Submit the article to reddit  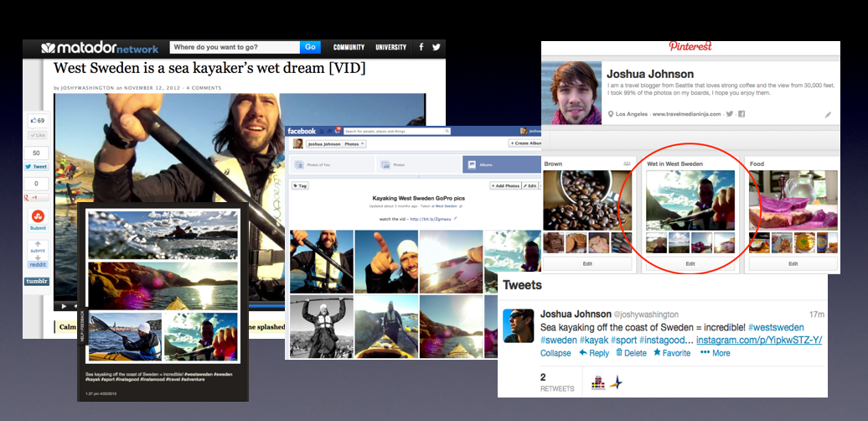click(x=38, y=255)
